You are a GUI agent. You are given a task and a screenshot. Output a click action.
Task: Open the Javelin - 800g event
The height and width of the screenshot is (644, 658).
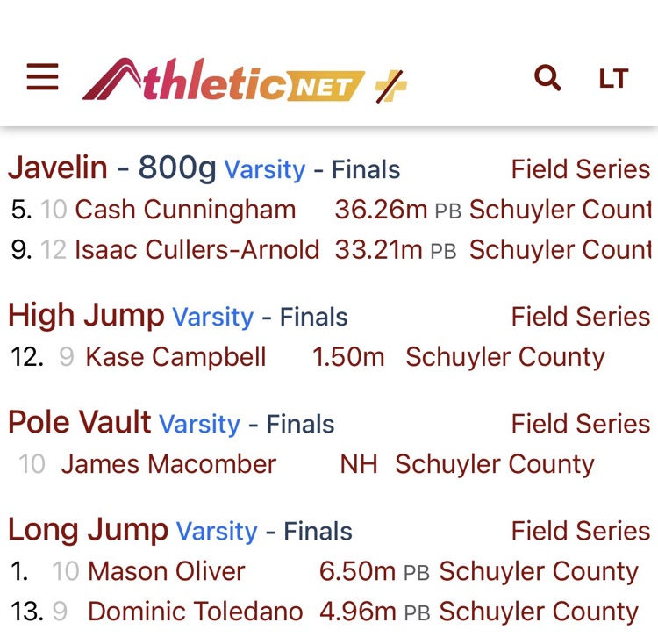click(x=112, y=168)
